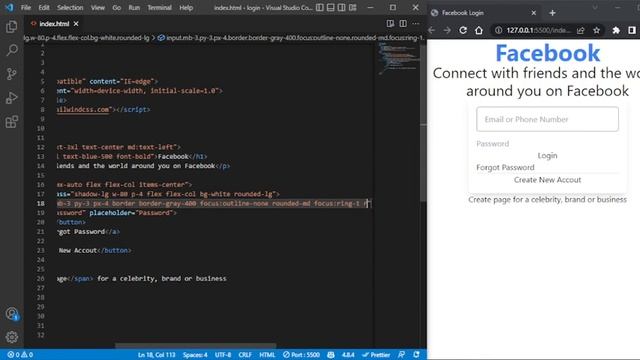Click the VS Code logo icon
The height and width of the screenshot is (360, 640).
click(9, 7)
